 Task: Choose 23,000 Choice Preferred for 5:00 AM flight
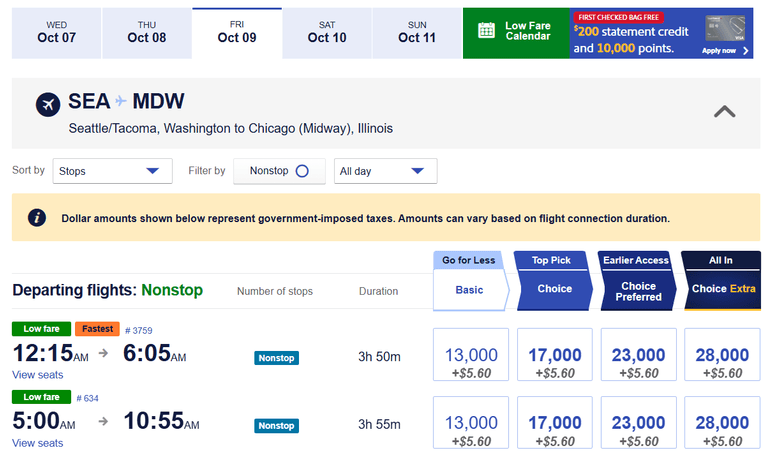(x=639, y=422)
